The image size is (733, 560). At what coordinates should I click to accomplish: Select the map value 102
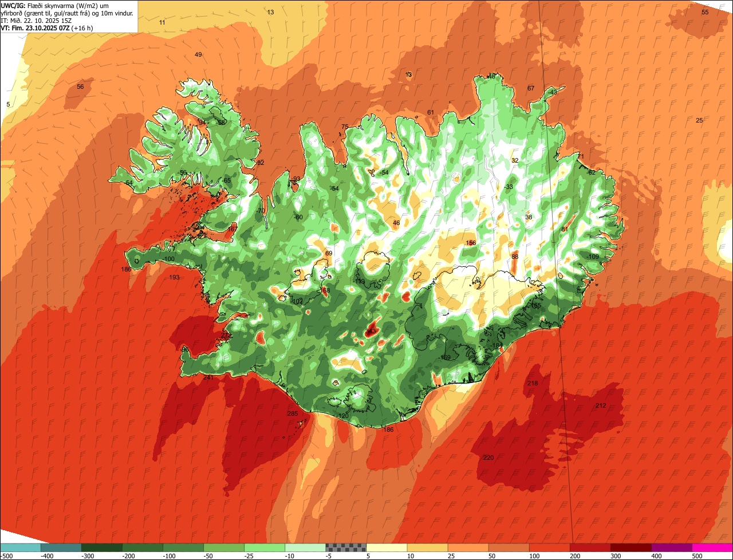pos(297,301)
